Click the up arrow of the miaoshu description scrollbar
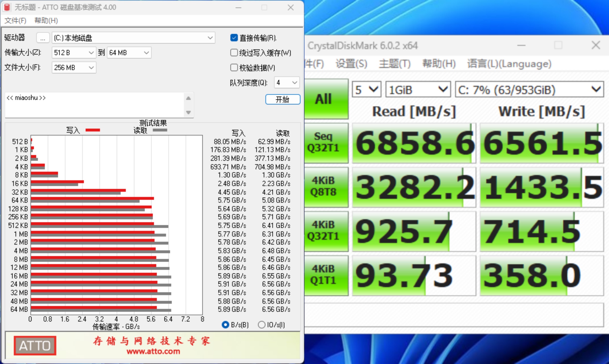The width and height of the screenshot is (609, 364). (x=188, y=98)
